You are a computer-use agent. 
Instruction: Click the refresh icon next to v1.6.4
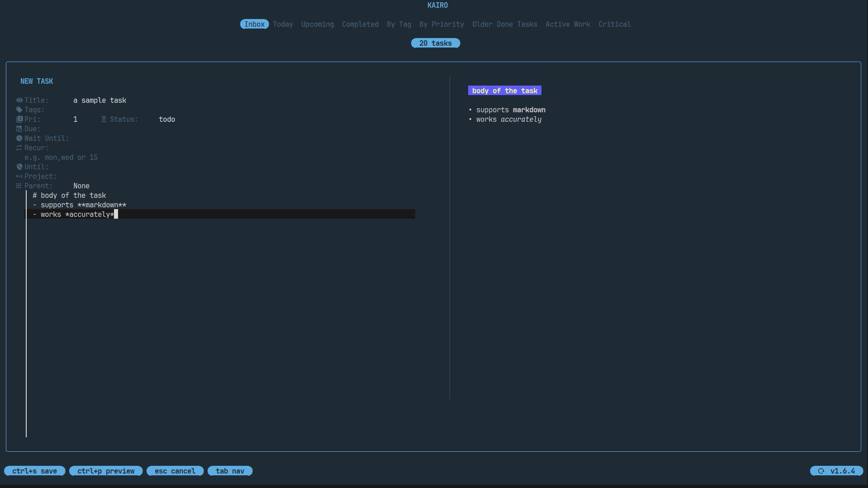coord(821,471)
